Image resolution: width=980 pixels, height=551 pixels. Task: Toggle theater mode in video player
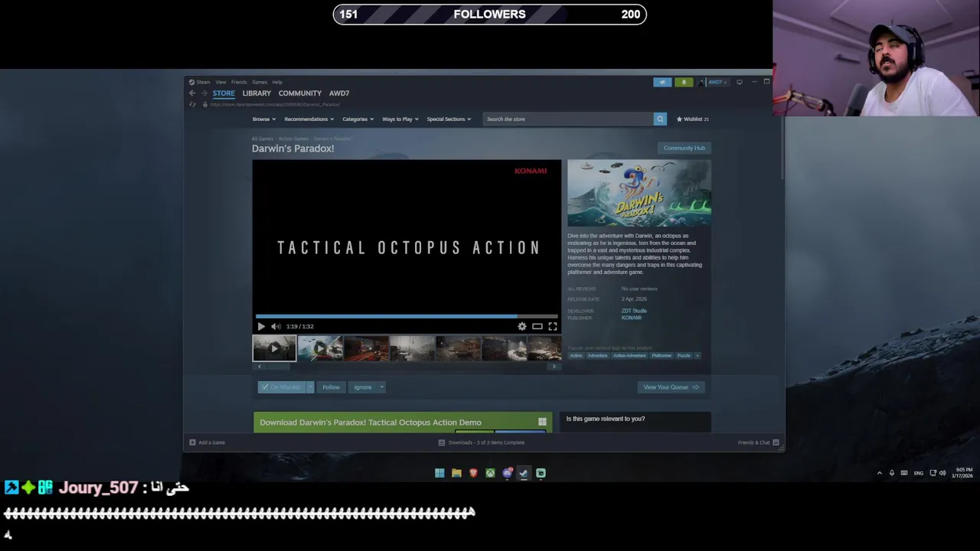click(x=537, y=326)
